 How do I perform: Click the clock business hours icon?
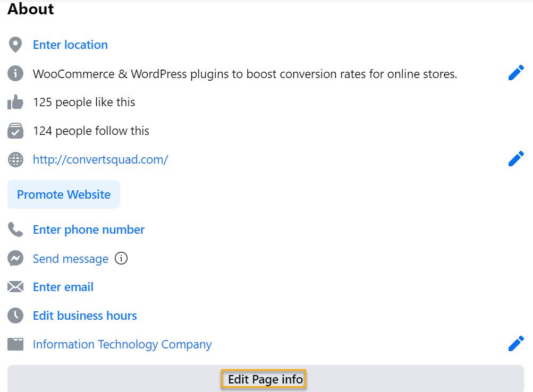click(15, 316)
